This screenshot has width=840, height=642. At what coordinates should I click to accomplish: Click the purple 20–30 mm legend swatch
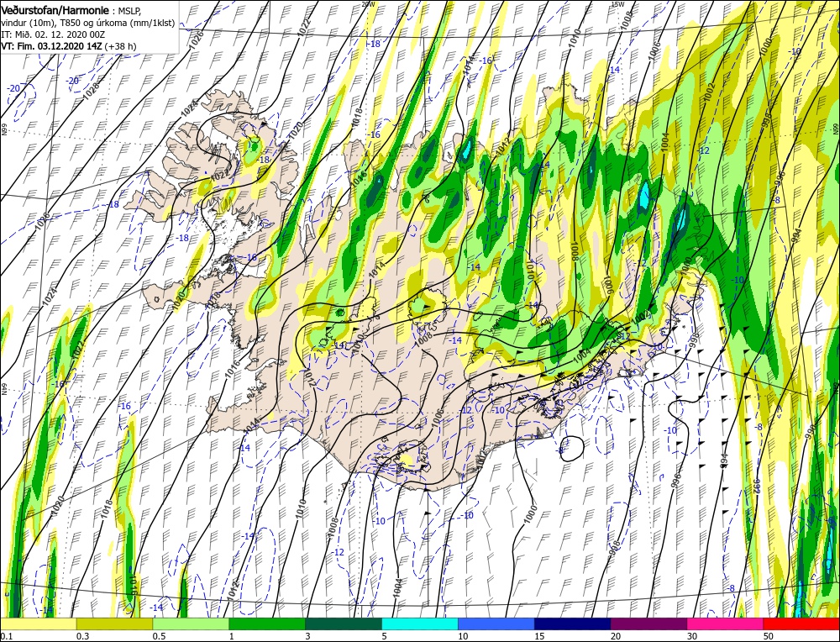tap(648, 624)
